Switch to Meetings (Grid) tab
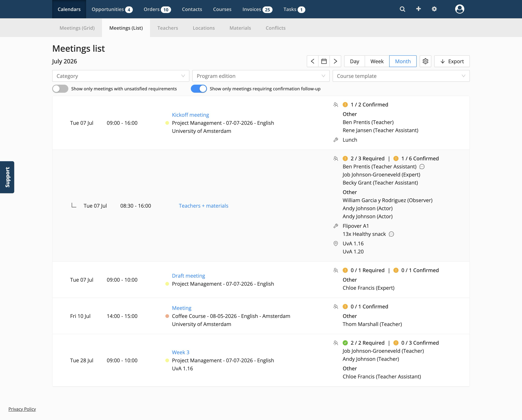The width and height of the screenshot is (522, 420). (77, 28)
